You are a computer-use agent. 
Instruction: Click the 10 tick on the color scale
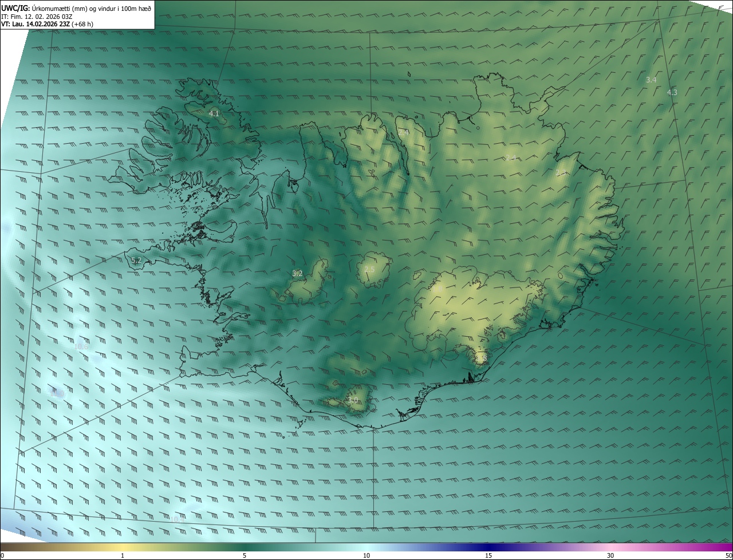[366, 555]
